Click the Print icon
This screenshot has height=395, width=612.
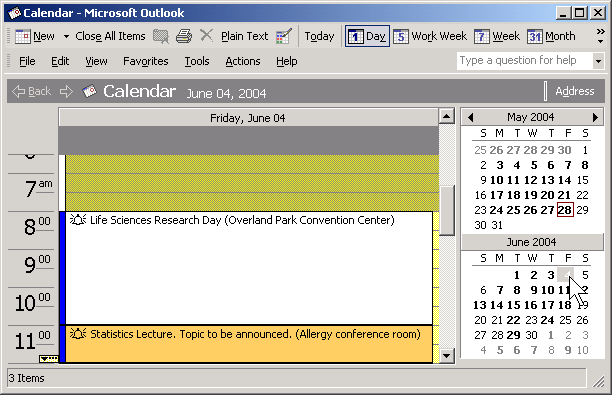[x=184, y=36]
